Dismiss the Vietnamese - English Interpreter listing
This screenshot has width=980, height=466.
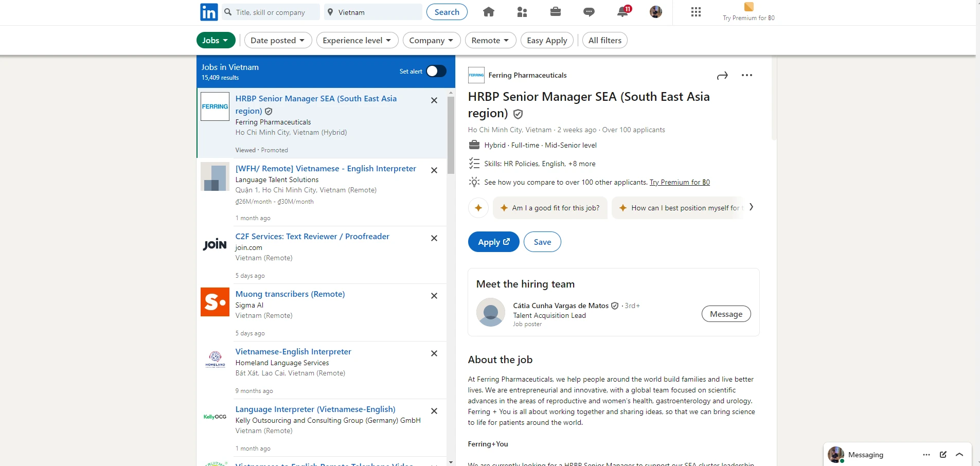pyautogui.click(x=434, y=170)
